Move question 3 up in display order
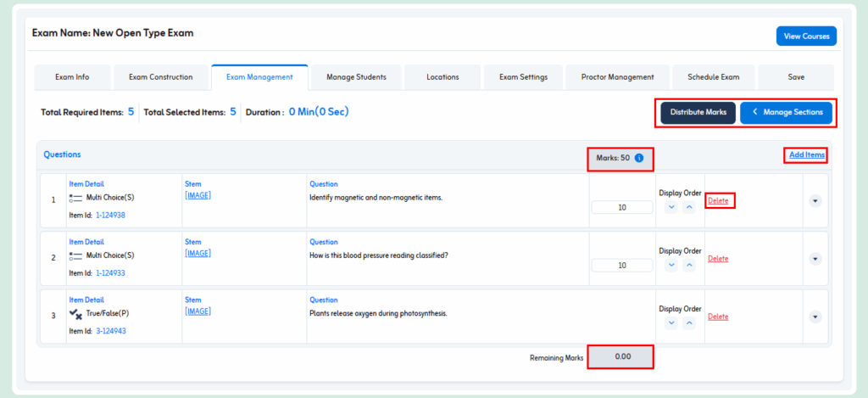This screenshot has height=398, width=868. pos(689,323)
